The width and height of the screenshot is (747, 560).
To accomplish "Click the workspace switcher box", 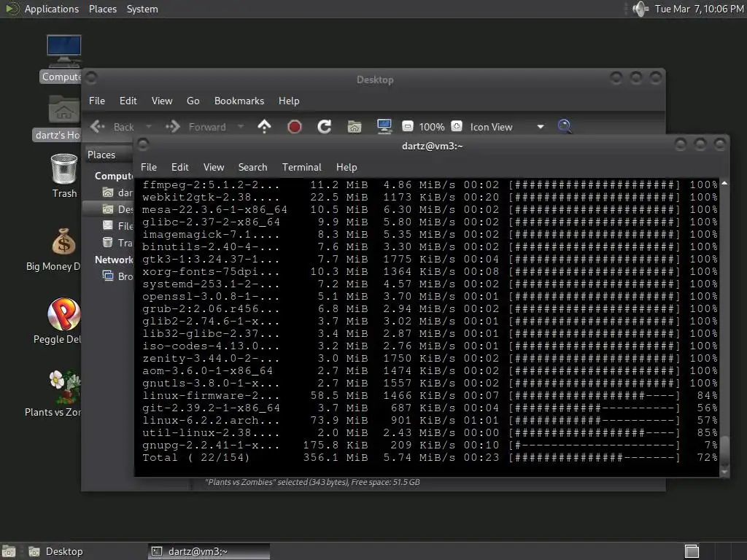I will pos(692,551).
